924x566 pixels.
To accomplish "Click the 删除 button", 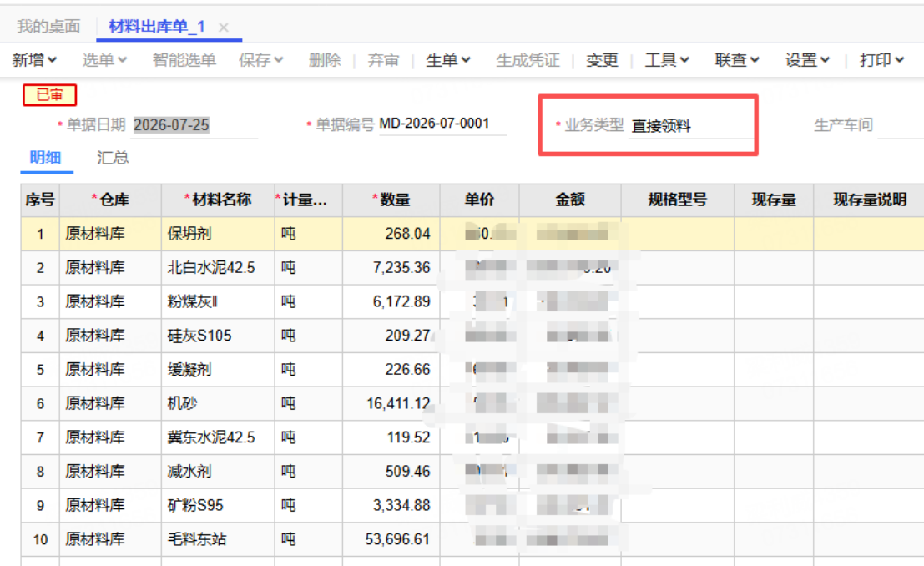I will (x=325, y=60).
